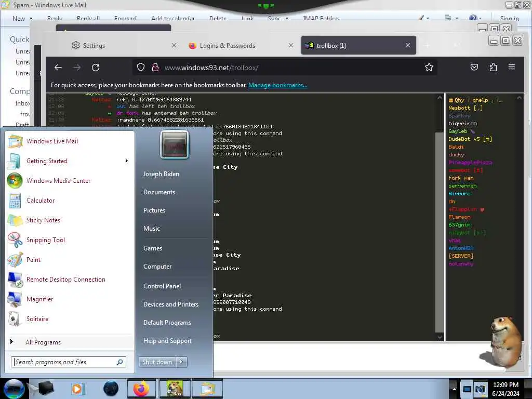The image size is (532, 399).
Task: Open the New dropdown arrow in Live Mail
Action: point(31,19)
